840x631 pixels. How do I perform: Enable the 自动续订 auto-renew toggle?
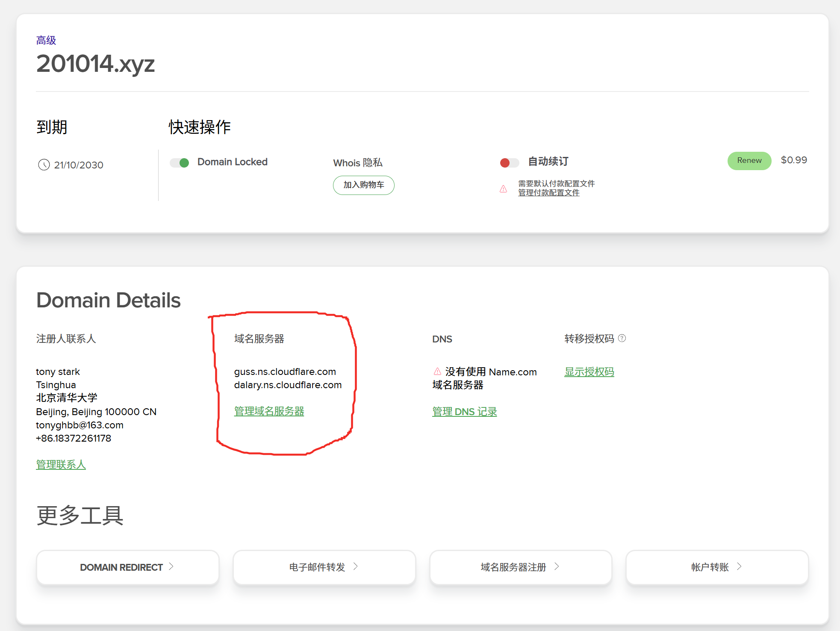509,163
